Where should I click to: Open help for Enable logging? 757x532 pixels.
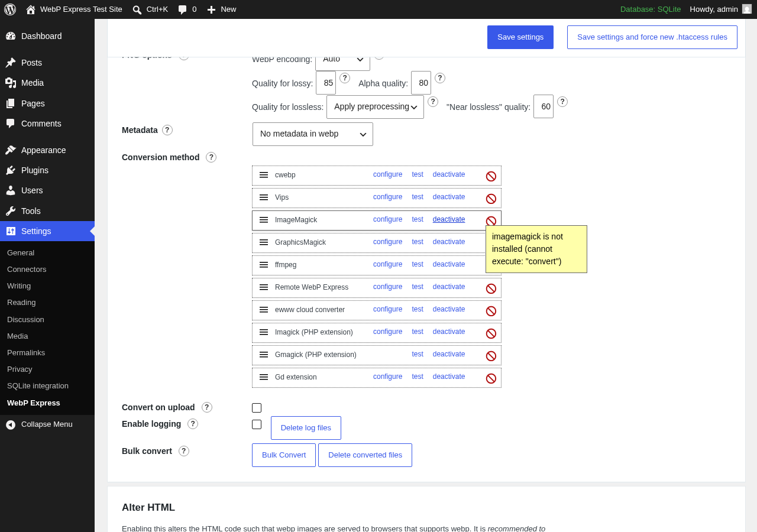[x=193, y=424]
